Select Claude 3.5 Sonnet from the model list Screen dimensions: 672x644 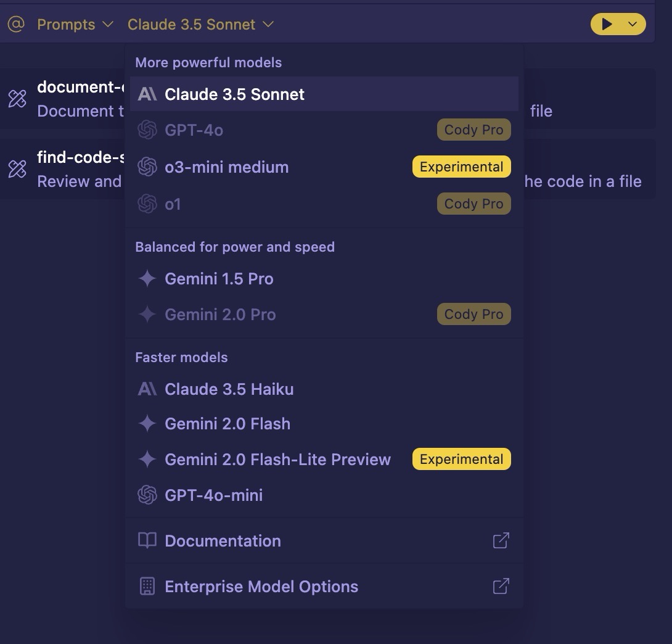(324, 94)
